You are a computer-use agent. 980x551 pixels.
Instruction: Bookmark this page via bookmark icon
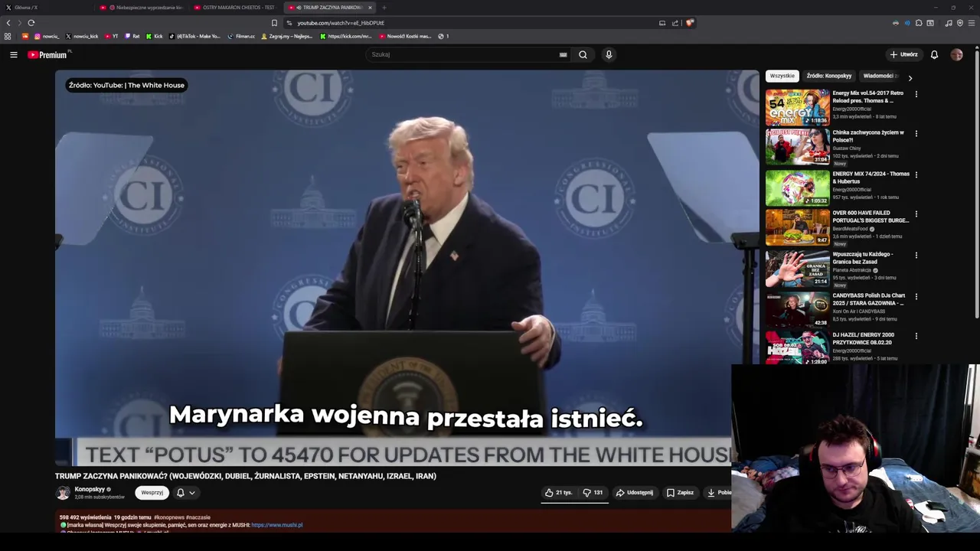click(274, 23)
